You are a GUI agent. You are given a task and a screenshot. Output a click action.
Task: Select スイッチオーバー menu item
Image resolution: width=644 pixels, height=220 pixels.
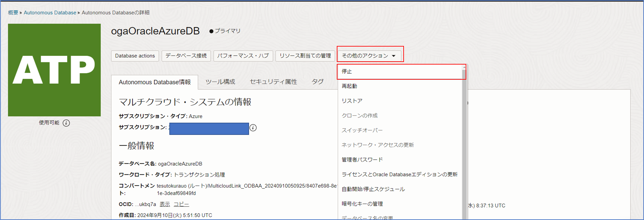point(400,130)
